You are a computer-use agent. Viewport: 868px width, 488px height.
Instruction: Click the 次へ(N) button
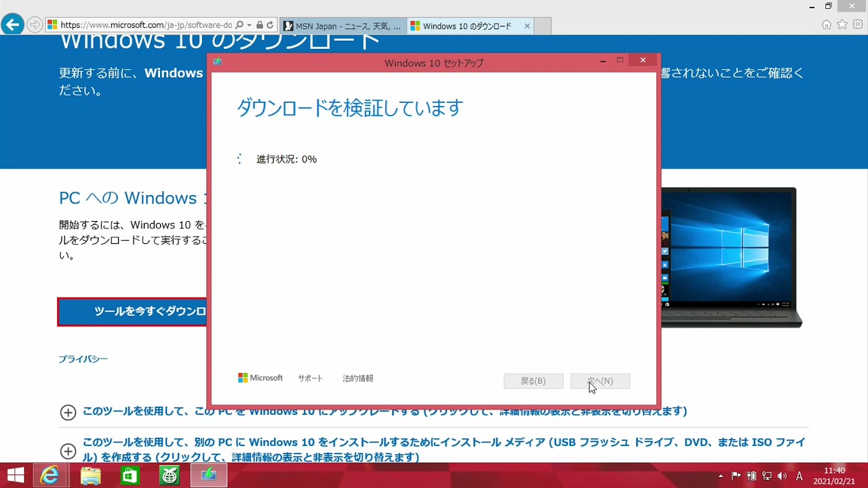point(600,381)
